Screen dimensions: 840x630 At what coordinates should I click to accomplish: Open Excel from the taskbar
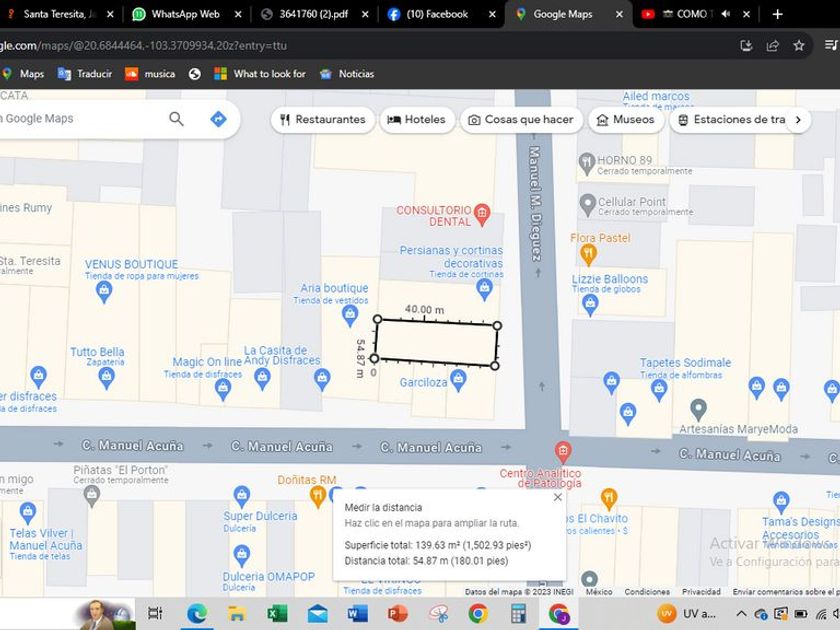tap(278, 613)
